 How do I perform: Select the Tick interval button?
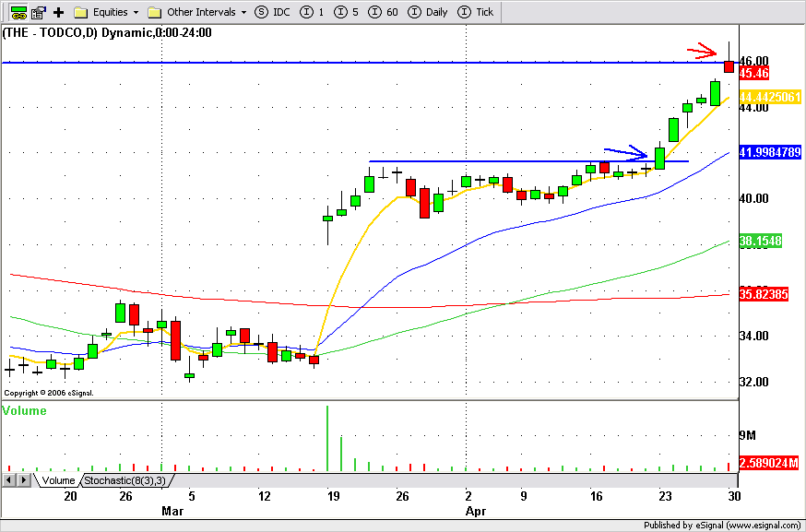pos(476,12)
